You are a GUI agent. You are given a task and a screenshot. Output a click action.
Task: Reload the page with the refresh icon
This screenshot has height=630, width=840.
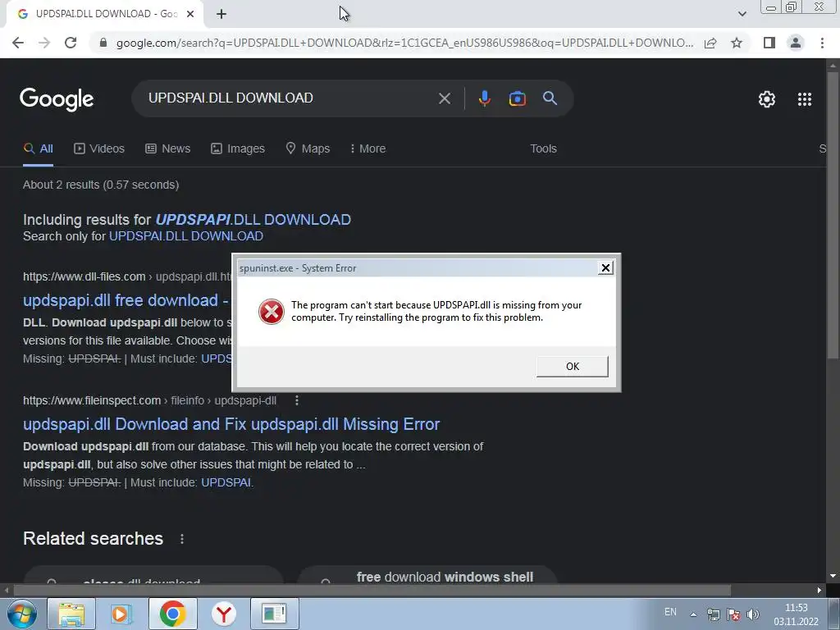click(x=71, y=43)
